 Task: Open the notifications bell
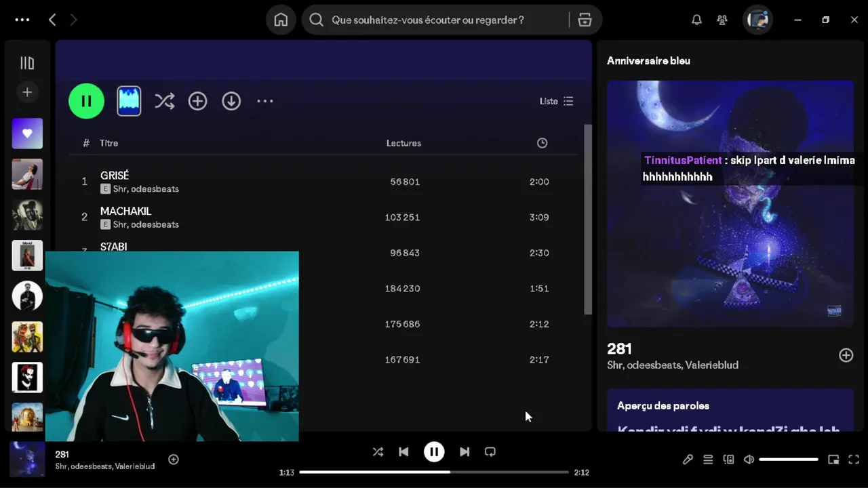696,20
